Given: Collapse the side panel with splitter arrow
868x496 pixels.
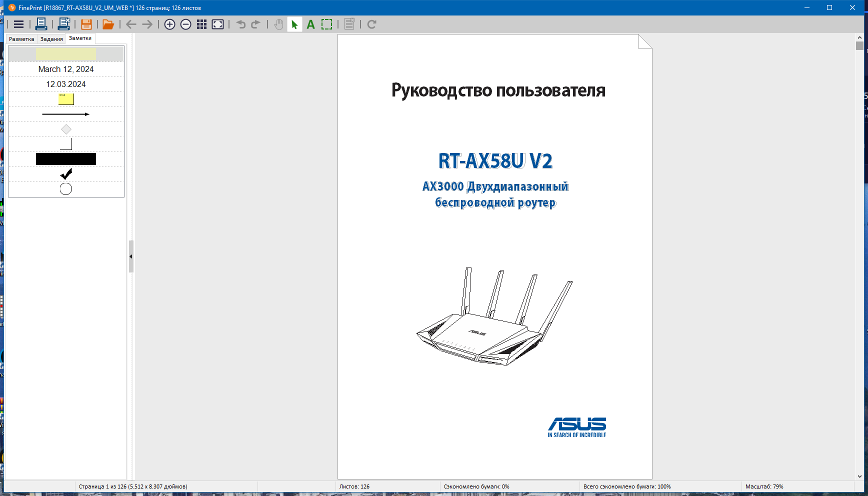Looking at the screenshot, I should coord(131,256).
